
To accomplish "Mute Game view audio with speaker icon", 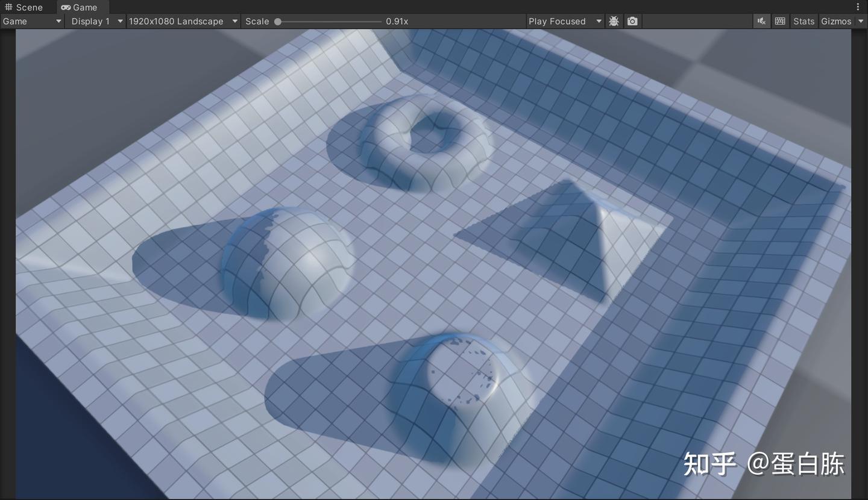I will point(761,20).
